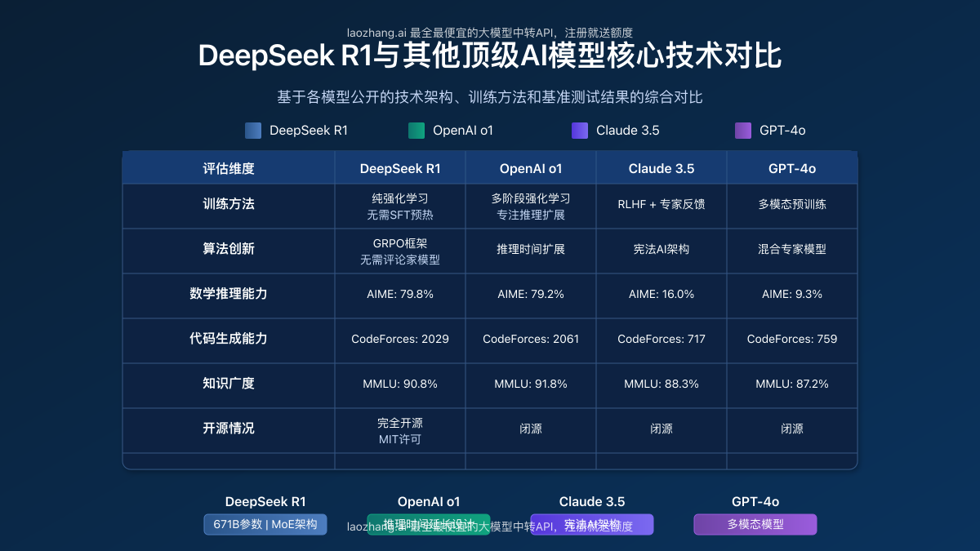Click the purple badge under Claude 3.5 heading
980x551 pixels.
[x=592, y=524]
